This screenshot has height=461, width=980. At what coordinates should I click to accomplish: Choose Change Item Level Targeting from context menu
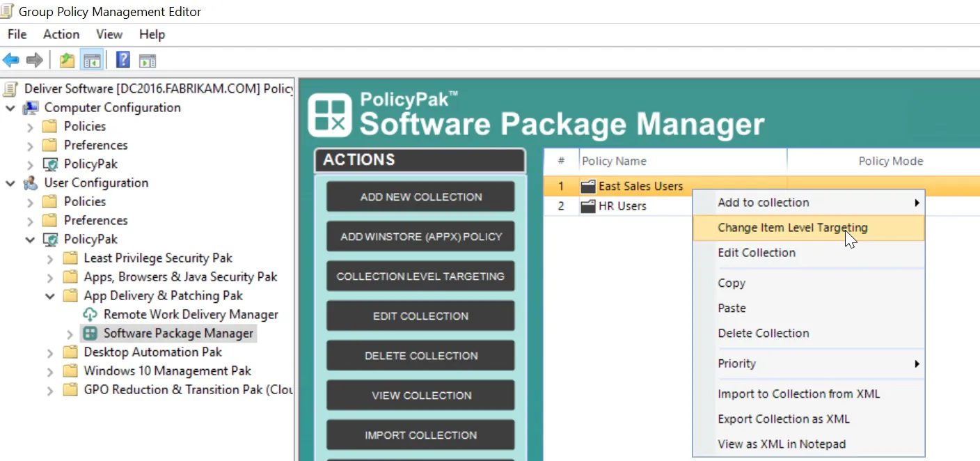(x=809, y=228)
